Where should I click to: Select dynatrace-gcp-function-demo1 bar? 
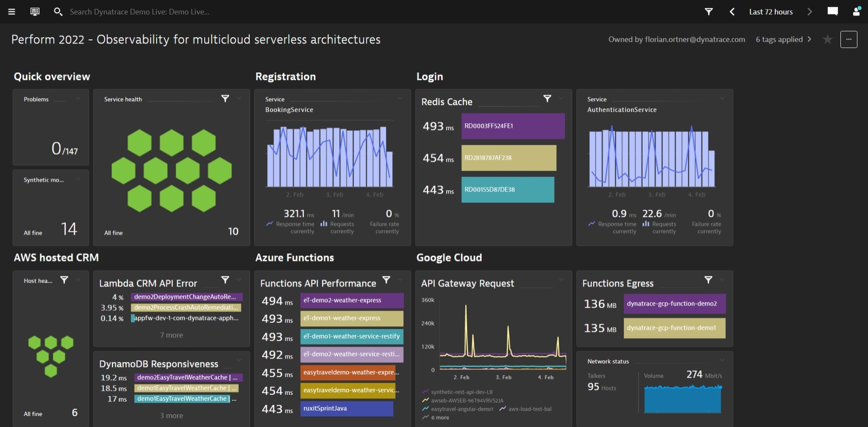[x=675, y=328]
